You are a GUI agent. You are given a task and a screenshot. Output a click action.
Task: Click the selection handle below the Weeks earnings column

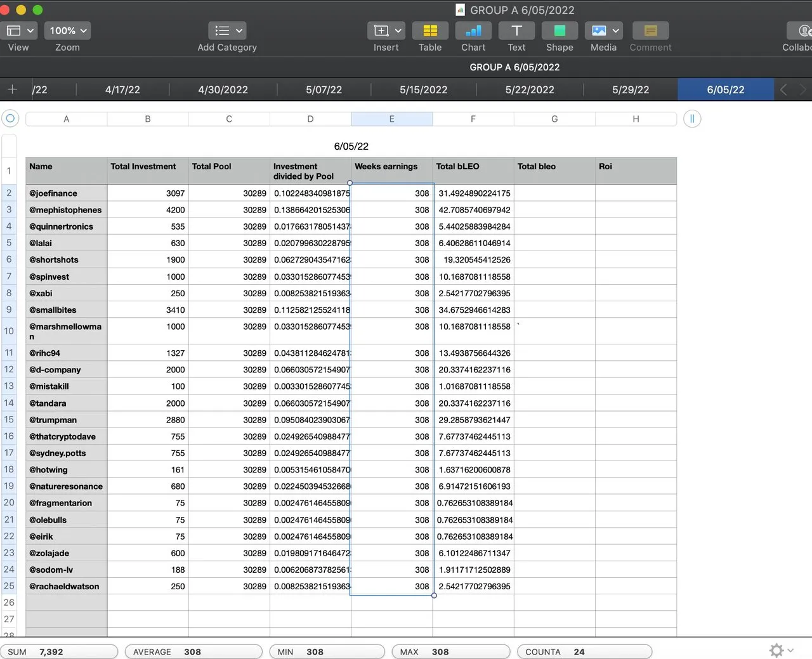[434, 595]
